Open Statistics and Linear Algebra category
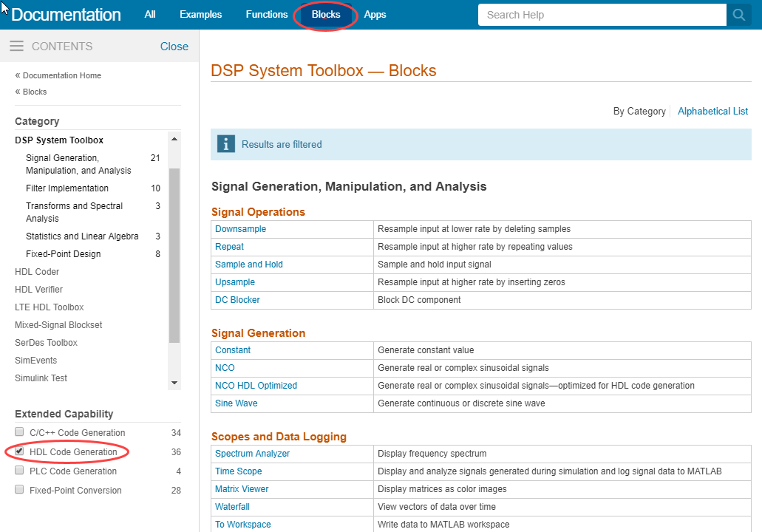The height and width of the screenshot is (532, 762). pos(82,236)
